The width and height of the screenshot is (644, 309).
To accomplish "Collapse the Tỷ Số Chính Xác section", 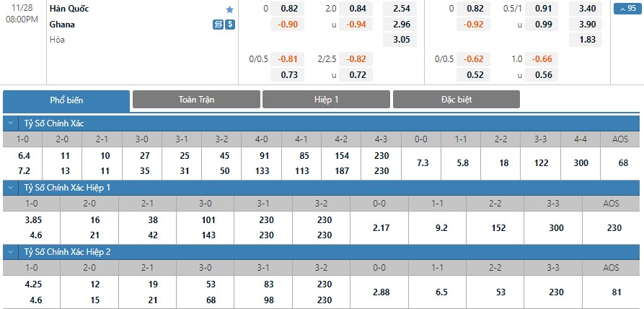I will 9,123.
